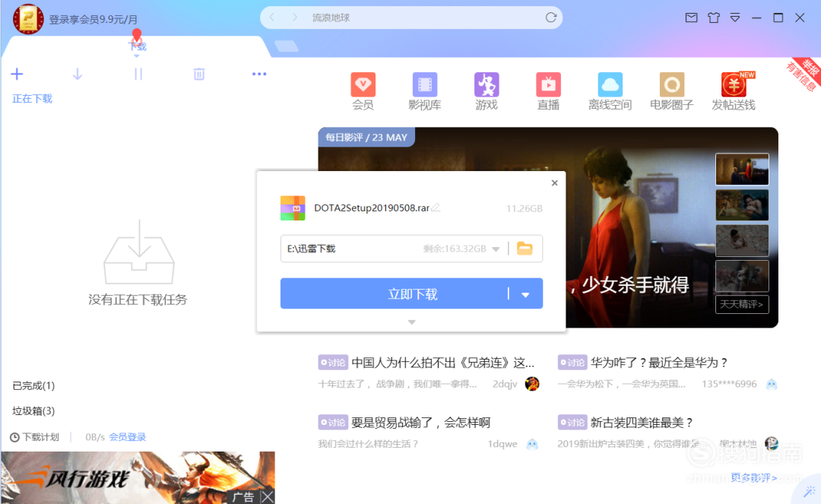821x504 pixels.
Task: Click the back arrow in search bar
Action: click(271, 17)
